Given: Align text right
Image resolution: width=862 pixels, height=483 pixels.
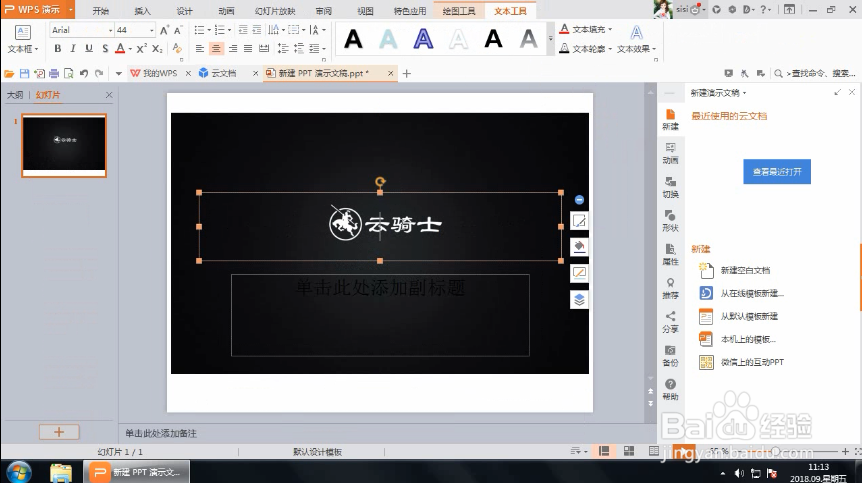Looking at the screenshot, I should click(x=233, y=49).
